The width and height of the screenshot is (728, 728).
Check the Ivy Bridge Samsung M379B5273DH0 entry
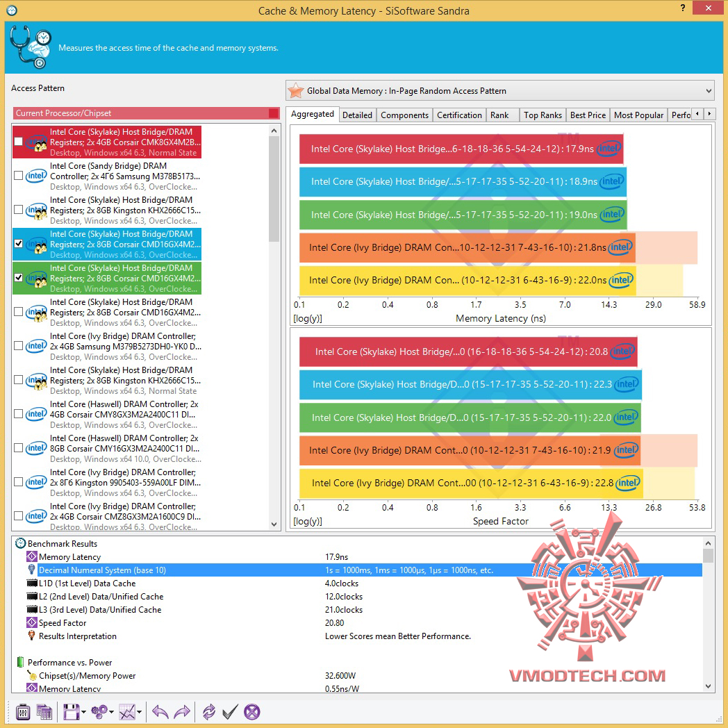[19, 345]
